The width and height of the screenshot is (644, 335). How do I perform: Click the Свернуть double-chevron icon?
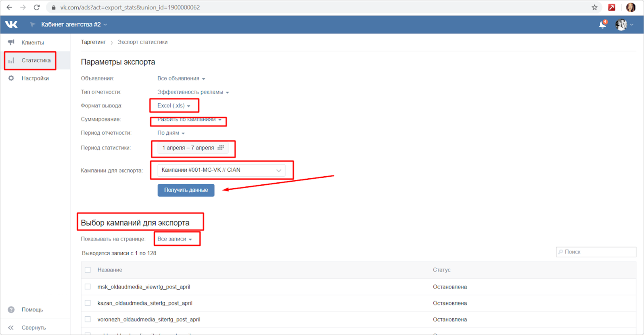click(11, 328)
